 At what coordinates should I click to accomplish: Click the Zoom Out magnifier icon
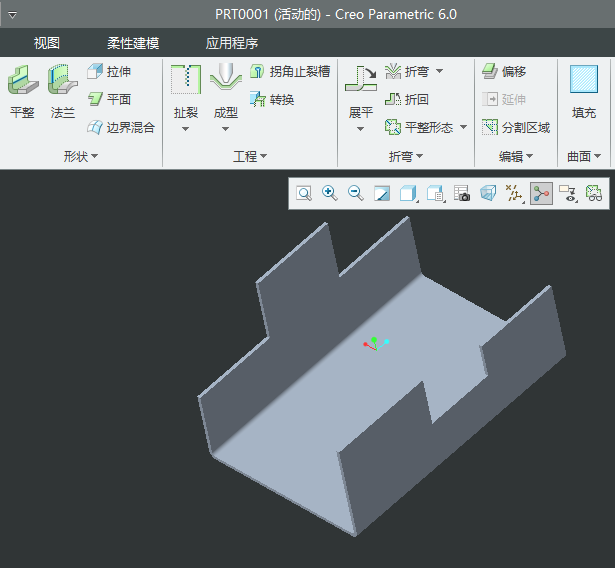(356, 193)
